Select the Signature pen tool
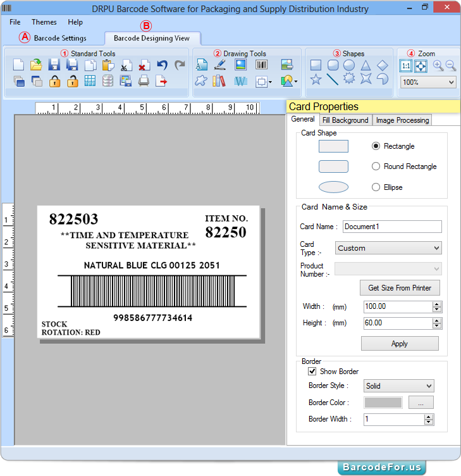Viewport: 461px width, 476px height. (x=219, y=65)
